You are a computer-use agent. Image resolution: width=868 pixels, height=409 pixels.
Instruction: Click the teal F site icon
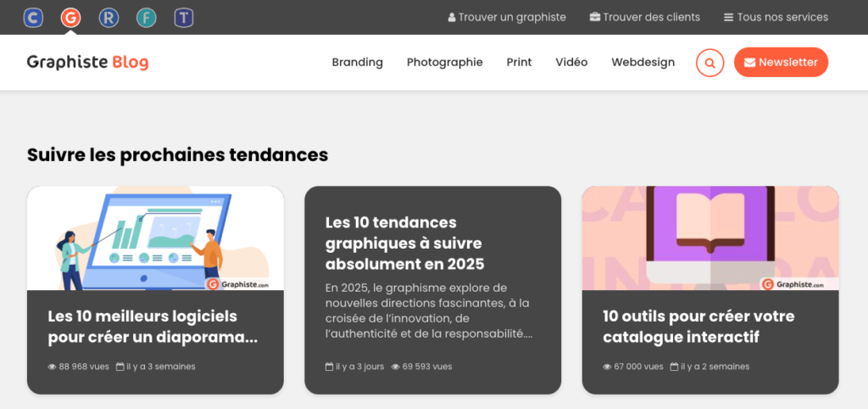coord(146,17)
